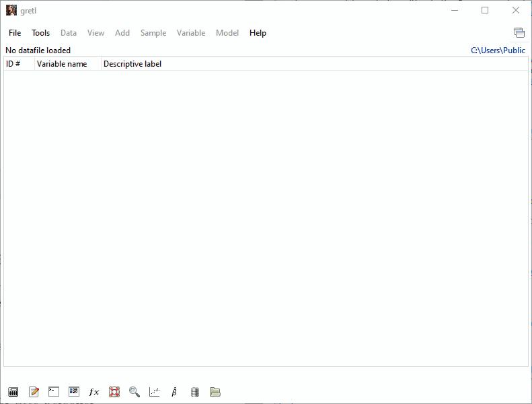Open the session icon view
Viewport: 532px width, 404px height.
73,392
